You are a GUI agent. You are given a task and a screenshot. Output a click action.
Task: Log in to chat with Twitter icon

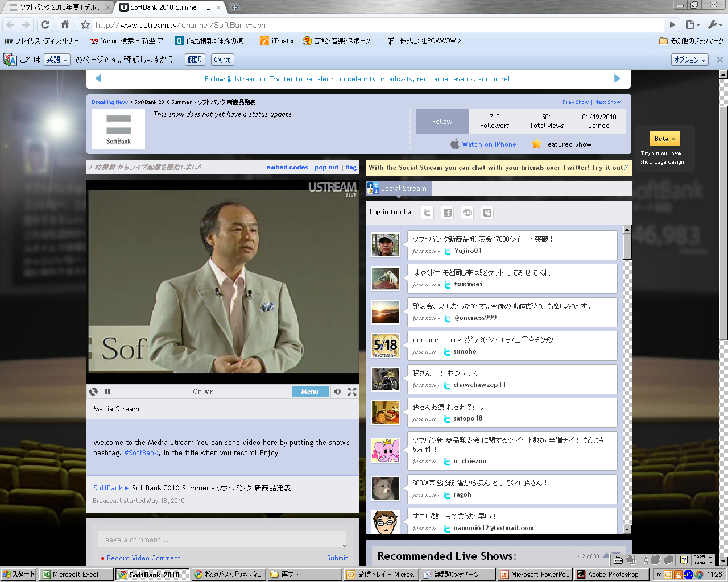click(428, 213)
